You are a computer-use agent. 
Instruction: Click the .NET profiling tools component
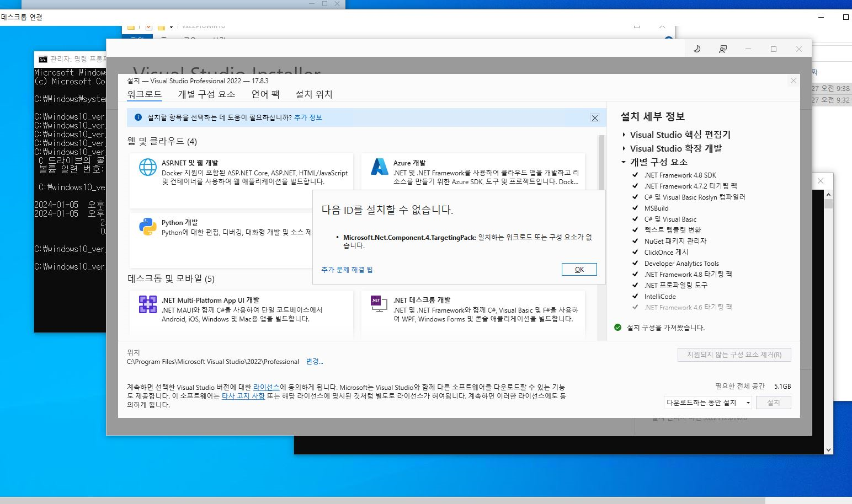click(676, 285)
